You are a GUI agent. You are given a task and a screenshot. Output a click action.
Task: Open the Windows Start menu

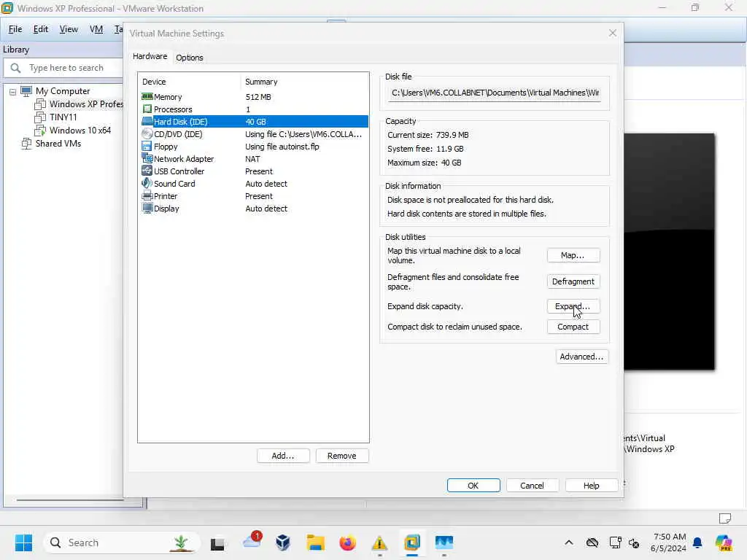tap(23, 542)
